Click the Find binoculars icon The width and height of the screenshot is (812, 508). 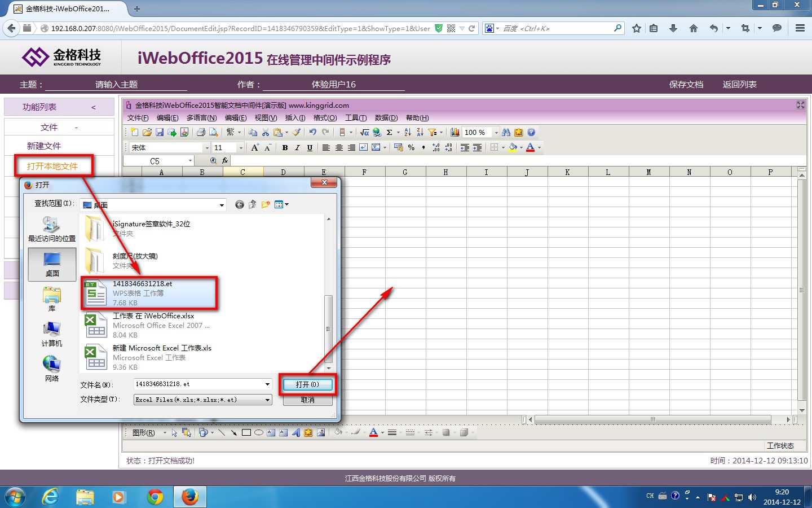click(506, 132)
